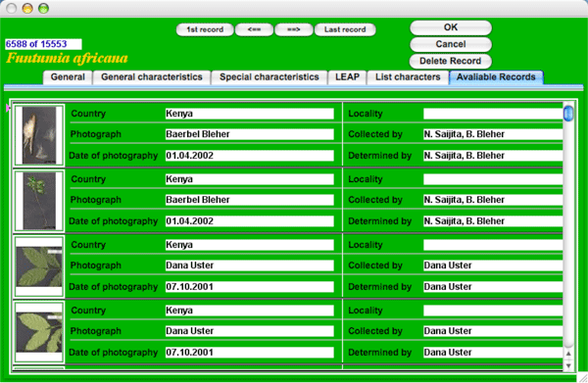Click the scrollbar up arrow
This screenshot has height=383, width=588.
(568, 354)
